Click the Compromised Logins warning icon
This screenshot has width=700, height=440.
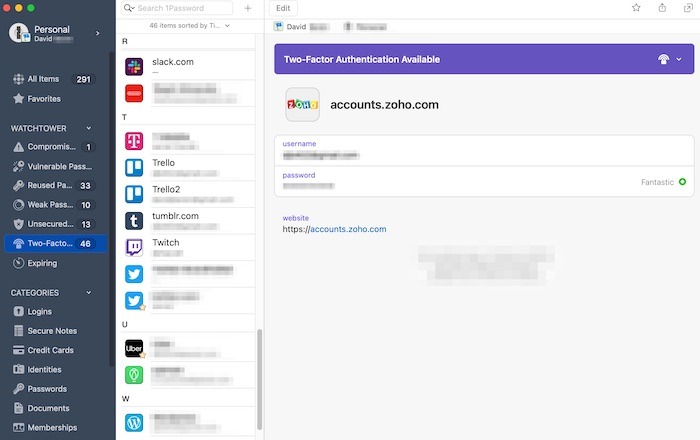(20, 147)
